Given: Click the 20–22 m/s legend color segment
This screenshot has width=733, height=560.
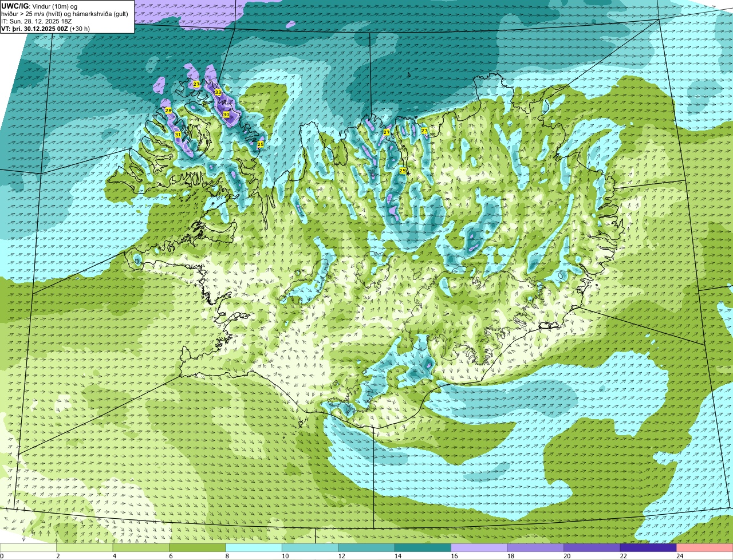Looking at the screenshot, I should click(x=593, y=548).
